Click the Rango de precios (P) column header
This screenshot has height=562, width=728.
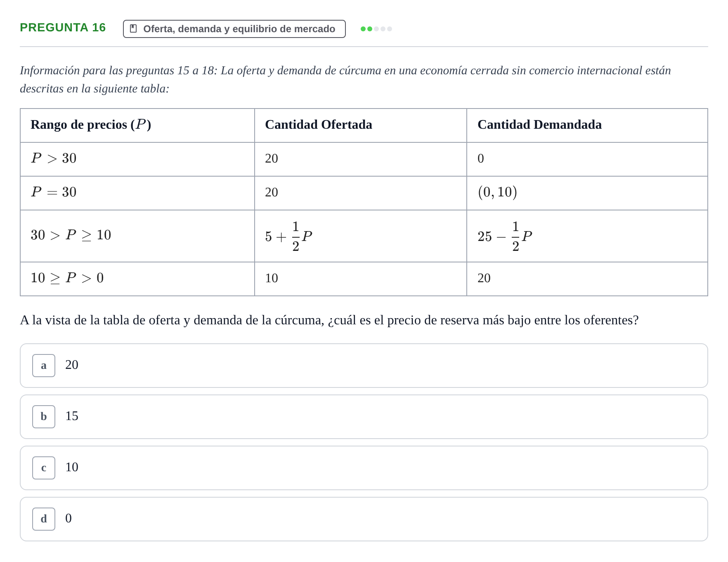click(137, 125)
